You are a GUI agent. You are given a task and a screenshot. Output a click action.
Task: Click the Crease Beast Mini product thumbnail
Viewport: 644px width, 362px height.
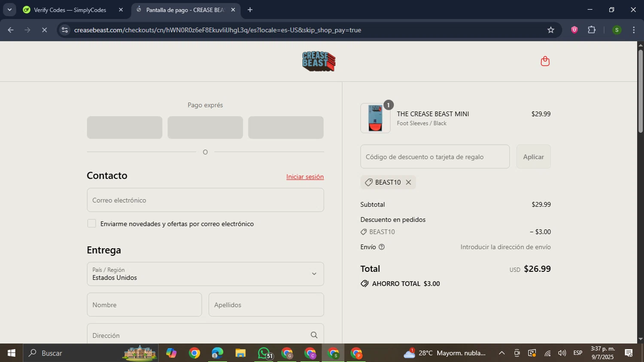375,118
